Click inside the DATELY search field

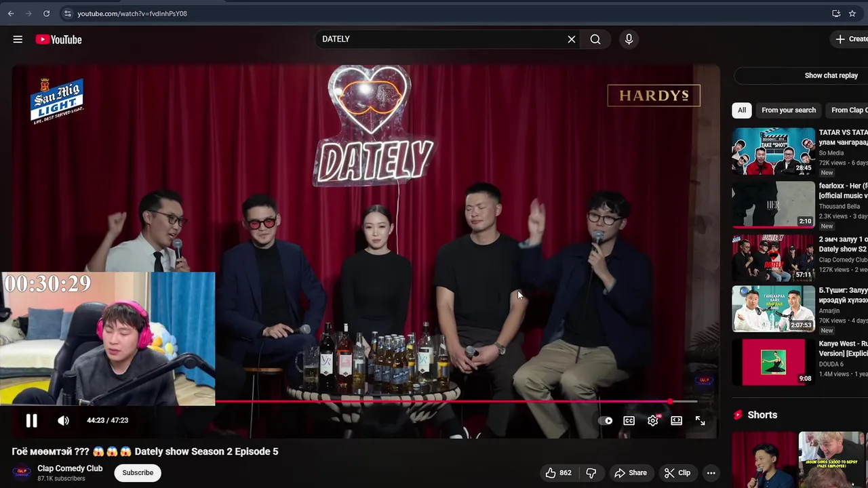(441, 39)
